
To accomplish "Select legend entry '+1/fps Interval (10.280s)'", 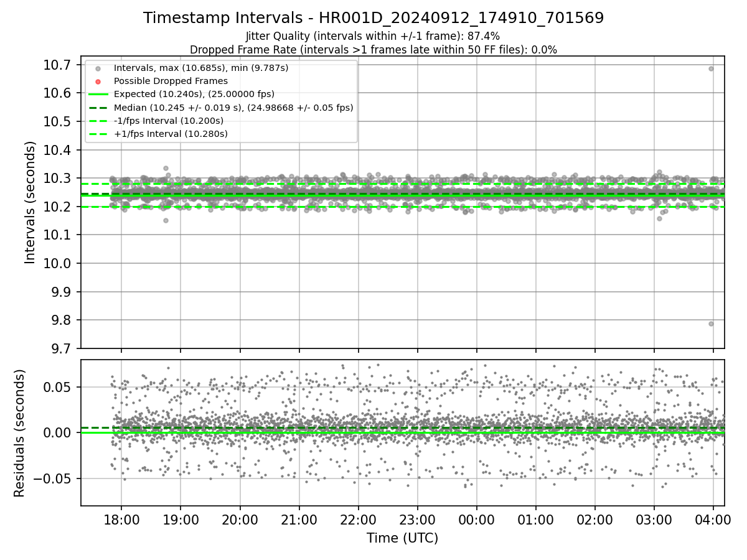I will click(171, 134).
